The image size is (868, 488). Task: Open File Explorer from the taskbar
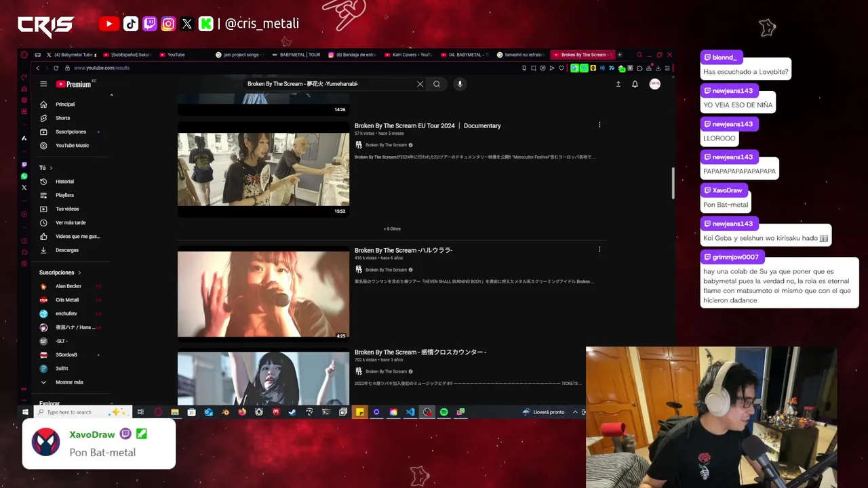tap(175, 412)
